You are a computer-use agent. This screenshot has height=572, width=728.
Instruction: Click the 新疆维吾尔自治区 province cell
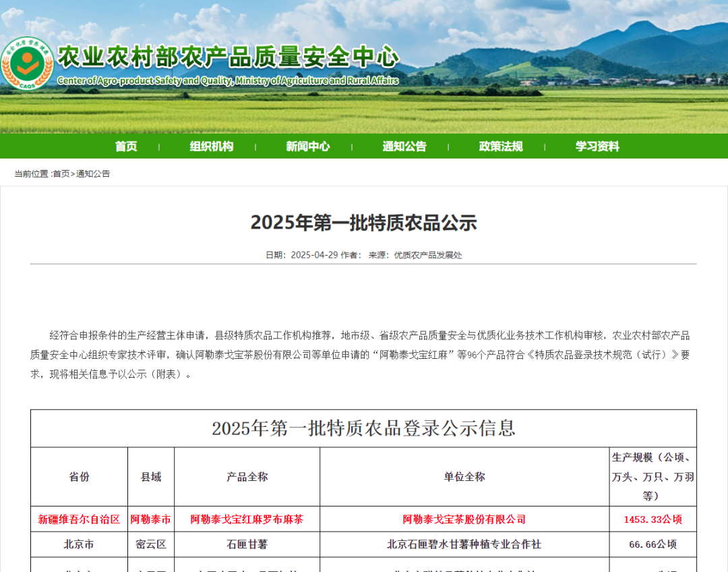pyautogui.click(x=79, y=519)
